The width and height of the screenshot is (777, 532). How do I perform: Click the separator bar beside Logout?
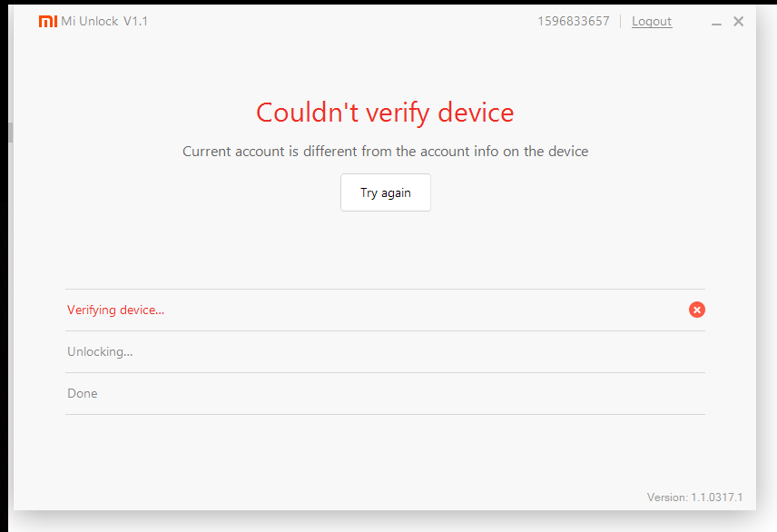[621, 22]
